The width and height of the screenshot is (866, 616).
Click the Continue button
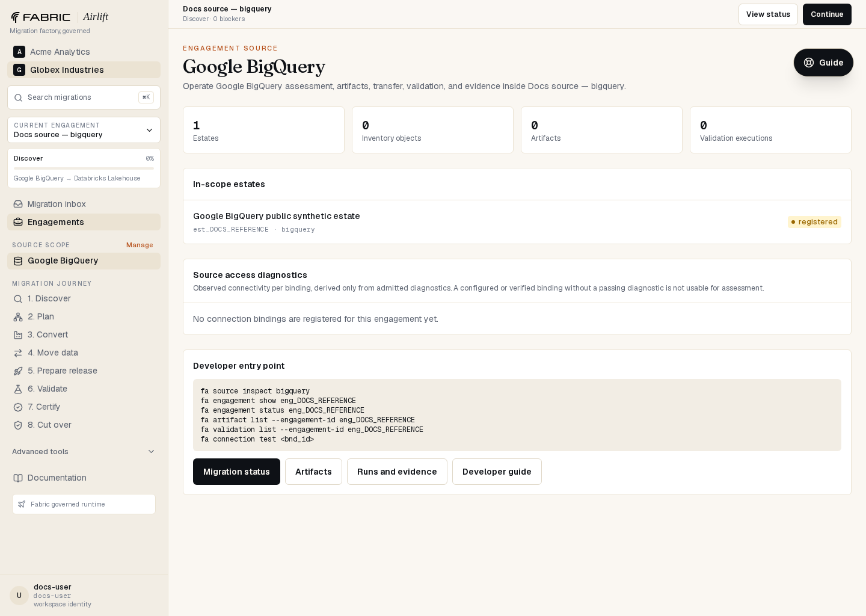point(827,14)
